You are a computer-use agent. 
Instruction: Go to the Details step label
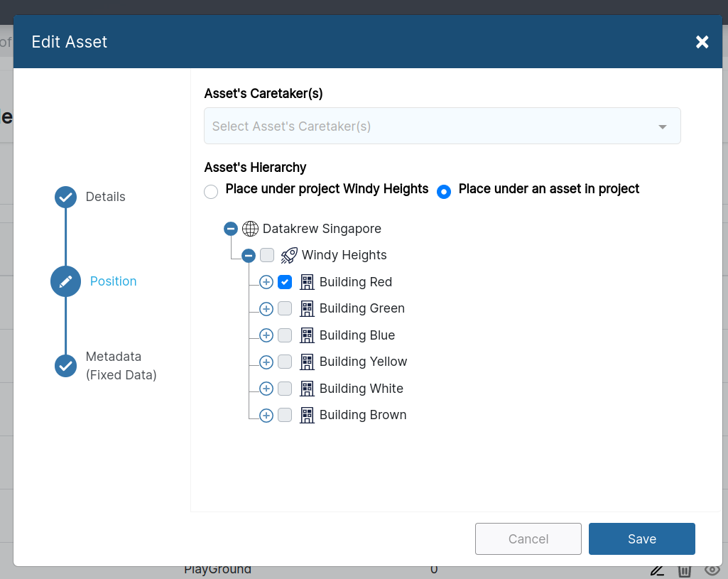click(x=105, y=197)
